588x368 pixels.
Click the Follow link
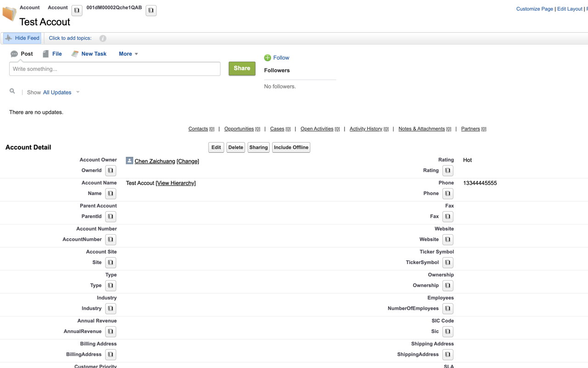(x=277, y=57)
